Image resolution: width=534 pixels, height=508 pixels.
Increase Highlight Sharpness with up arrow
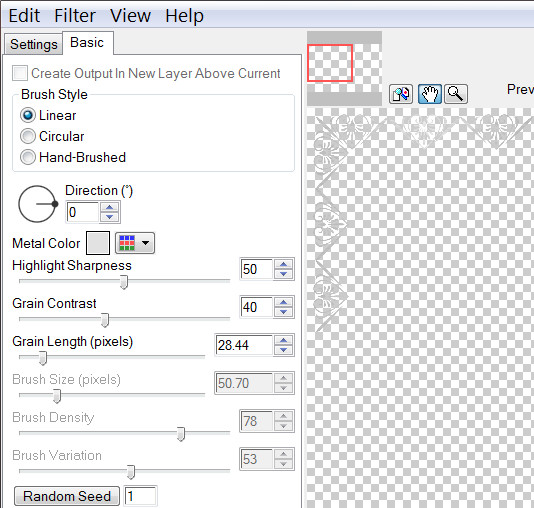pos(283,265)
